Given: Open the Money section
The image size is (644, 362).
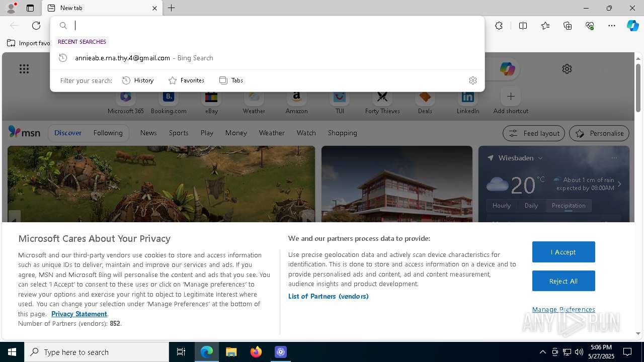Looking at the screenshot, I should point(236,133).
